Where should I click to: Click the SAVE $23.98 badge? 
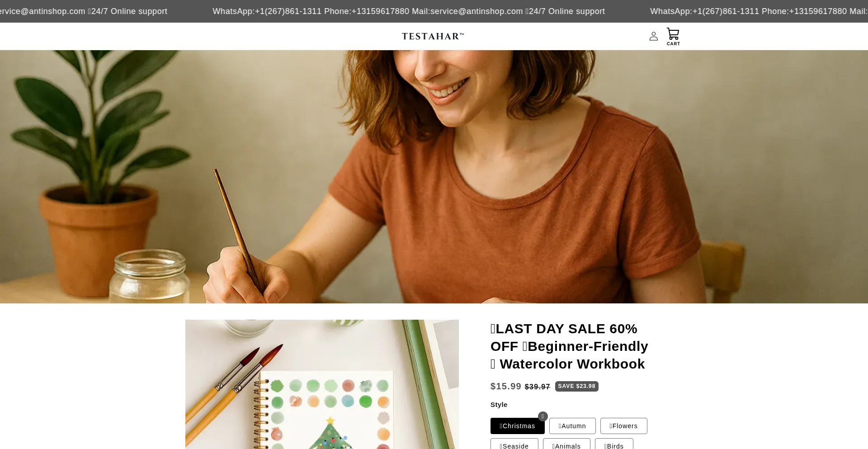click(576, 386)
